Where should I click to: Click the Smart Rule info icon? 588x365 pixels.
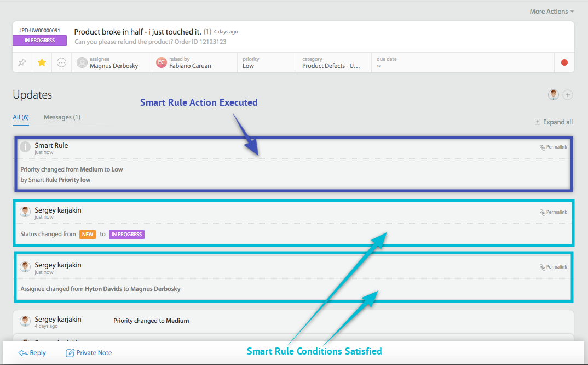click(x=25, y=147)
